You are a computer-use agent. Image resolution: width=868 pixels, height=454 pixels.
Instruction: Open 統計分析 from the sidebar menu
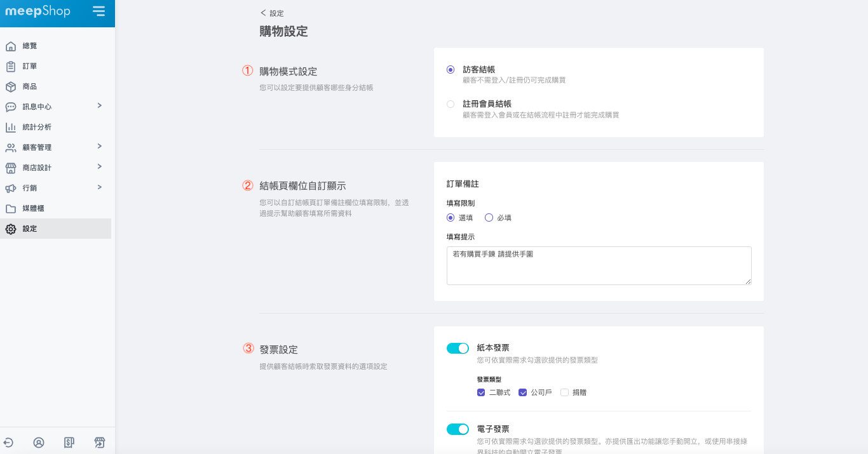pyautogui.click(x=36, y=127)
